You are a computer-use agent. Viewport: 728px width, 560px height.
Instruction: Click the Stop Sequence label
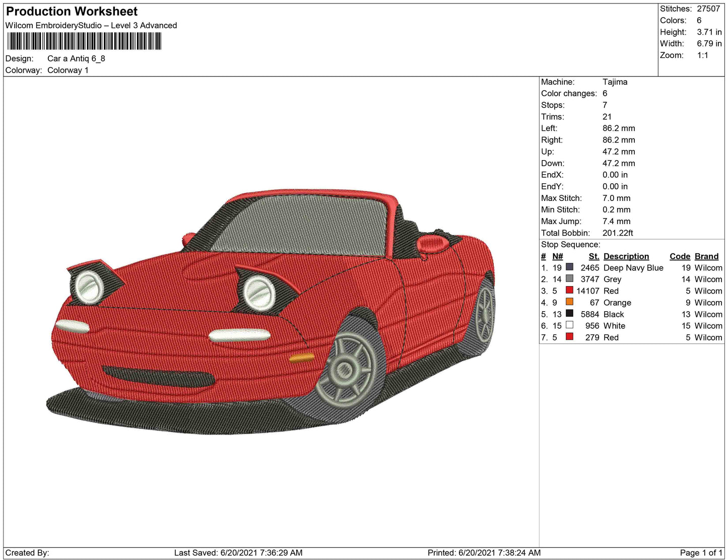tap(570, 245)
